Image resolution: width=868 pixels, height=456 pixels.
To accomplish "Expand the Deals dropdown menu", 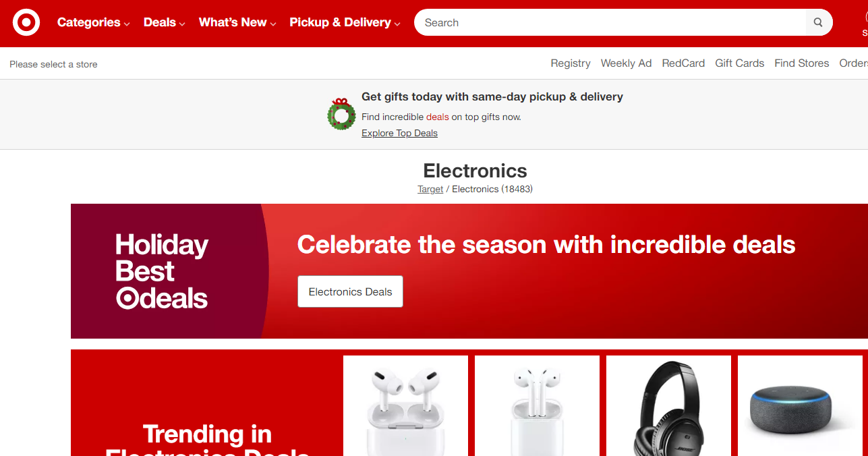I will 165,22.
